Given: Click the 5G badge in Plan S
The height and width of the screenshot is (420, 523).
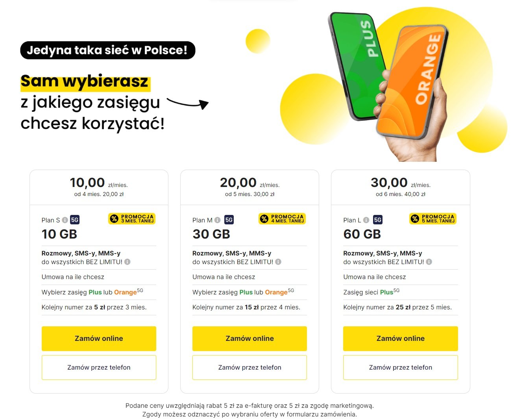Looking at the screenshot, I should click(75, 220).
